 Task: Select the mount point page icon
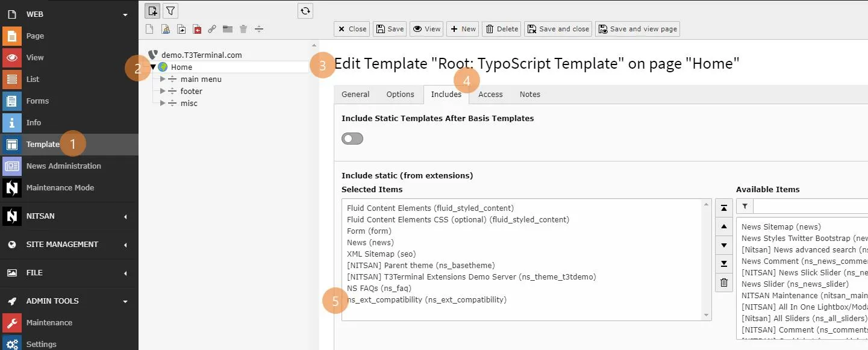197,29
